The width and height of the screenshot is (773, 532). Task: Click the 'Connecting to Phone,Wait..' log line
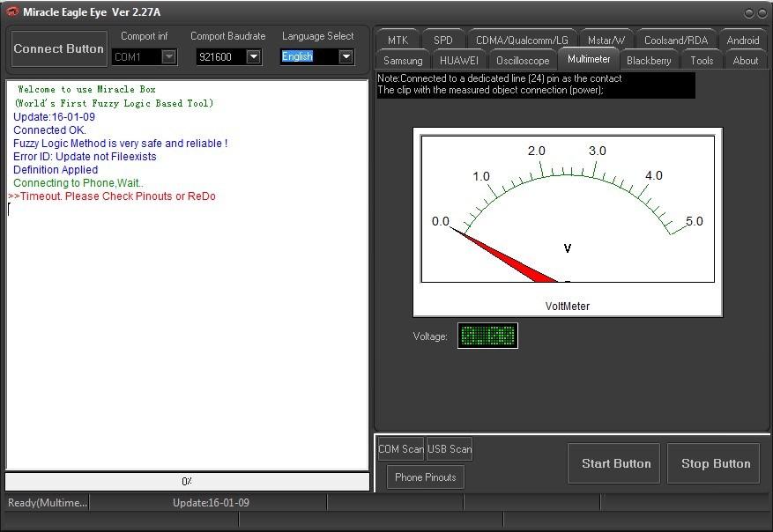click(x=78, y=182)
